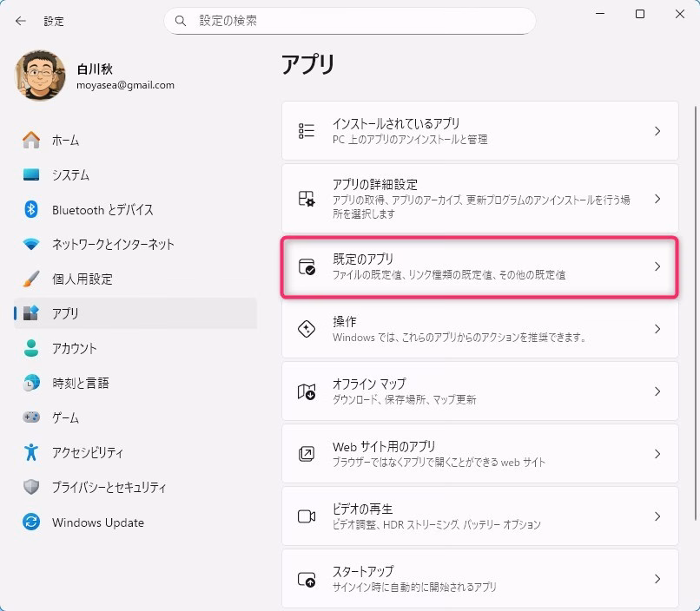Expand オフライン マップ chevron
The width and height of the screenshot is (700, 611).
[x=657, y=391]
